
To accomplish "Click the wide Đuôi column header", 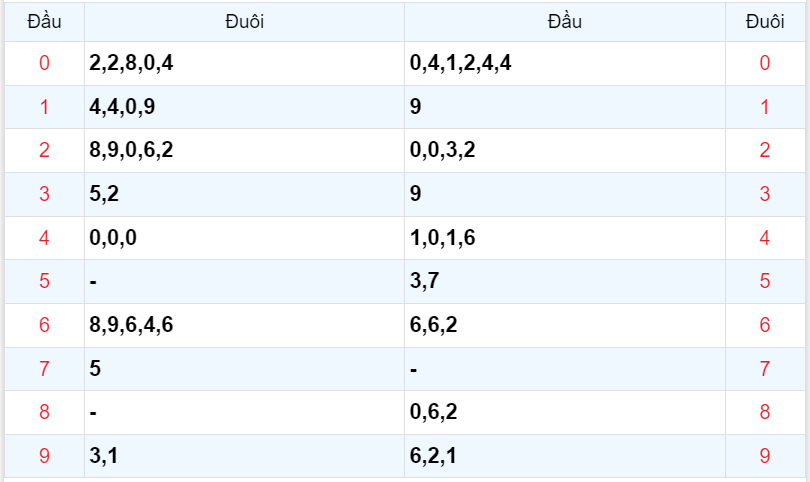I will click(x=244, y=21).
